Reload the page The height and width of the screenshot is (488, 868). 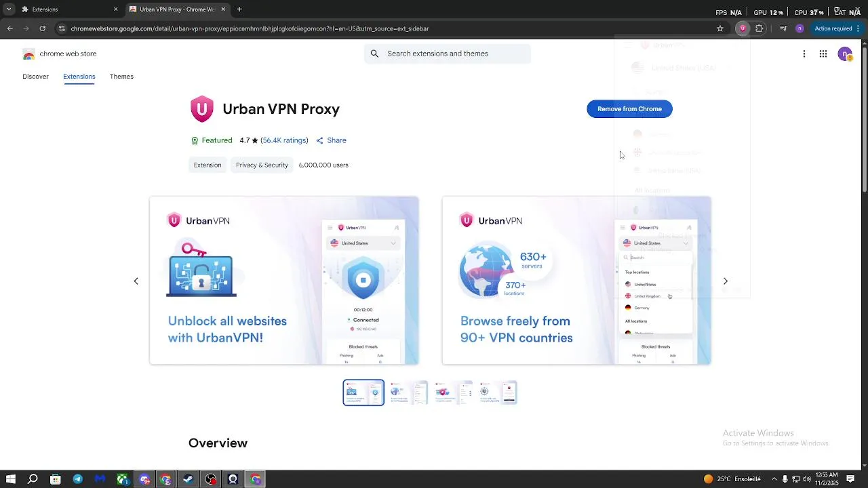click(x=43, y=28)
